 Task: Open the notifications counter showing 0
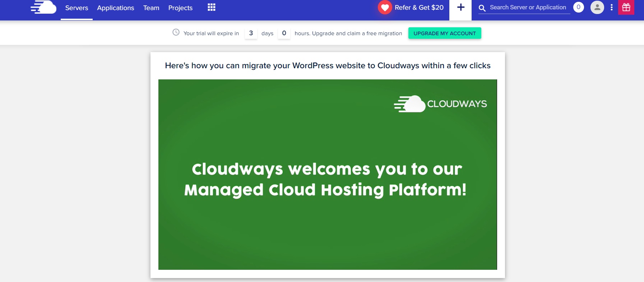578,7
